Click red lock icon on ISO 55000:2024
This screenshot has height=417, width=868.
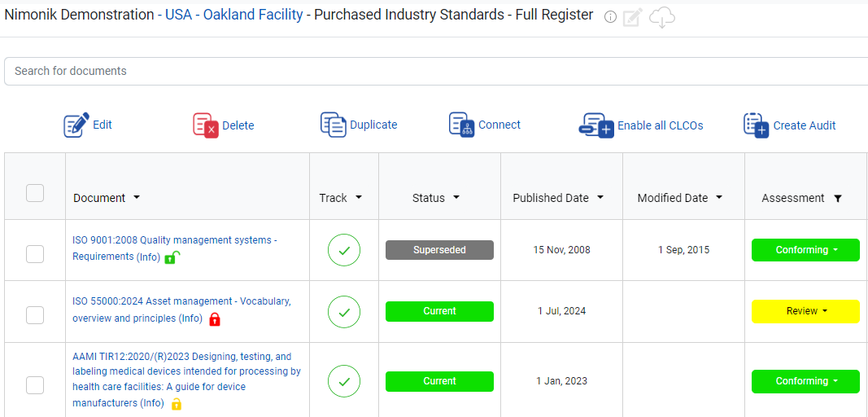point(215,319)
